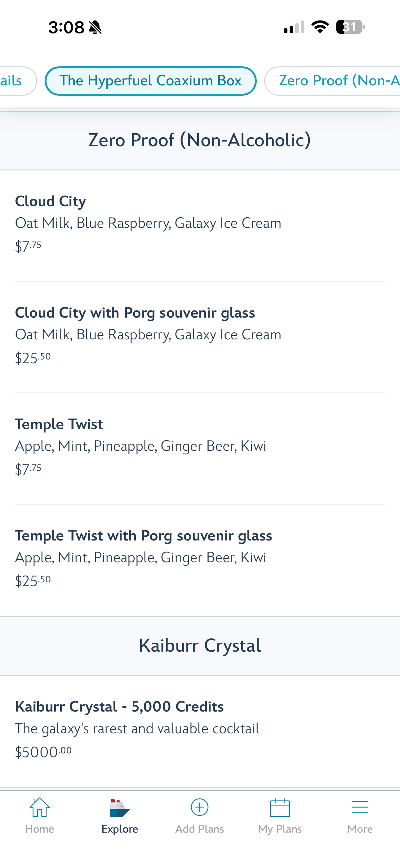The width and height of the screenshot is (400, 868).
Task: Tap the Kaiburr Crystal section header
Action: point(200,646)
